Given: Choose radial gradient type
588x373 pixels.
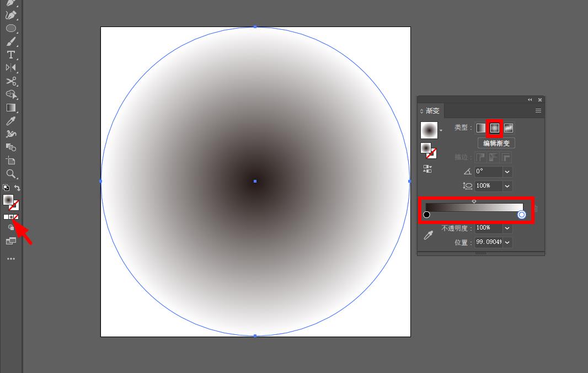Looking at the screenshot, I should 495,128.
